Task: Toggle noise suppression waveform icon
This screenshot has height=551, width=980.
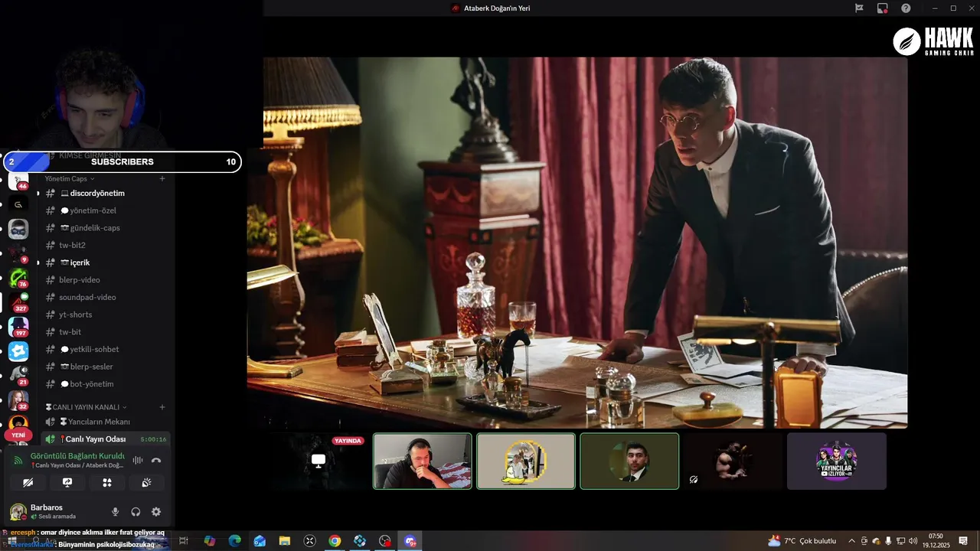Action: click(138, 460)
